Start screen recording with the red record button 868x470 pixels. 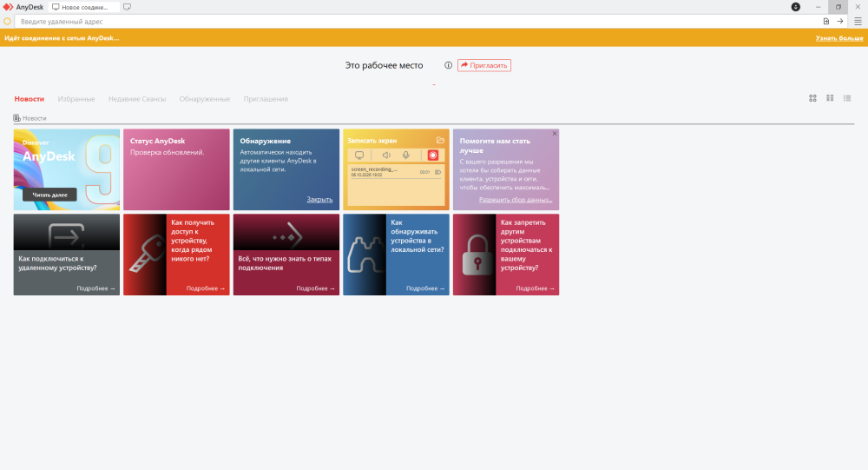(433, 156)
